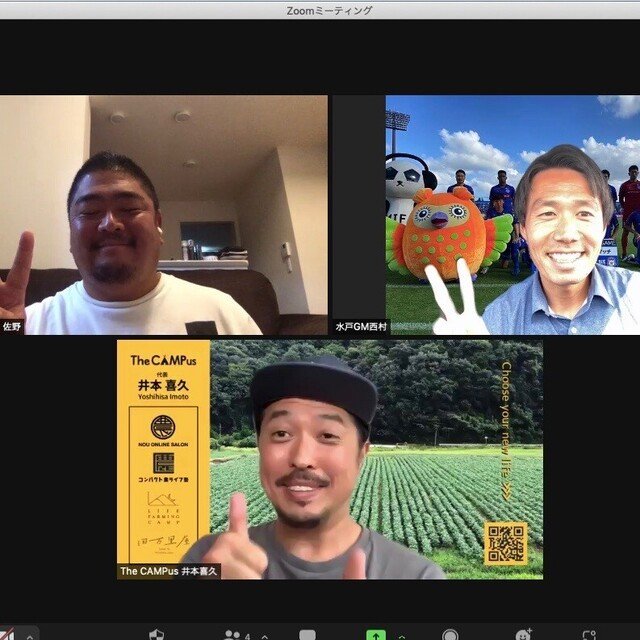The image size is (640, 640).
Task: Click the LIFE FARMING CAMP logo
Action: pos(163,508)
